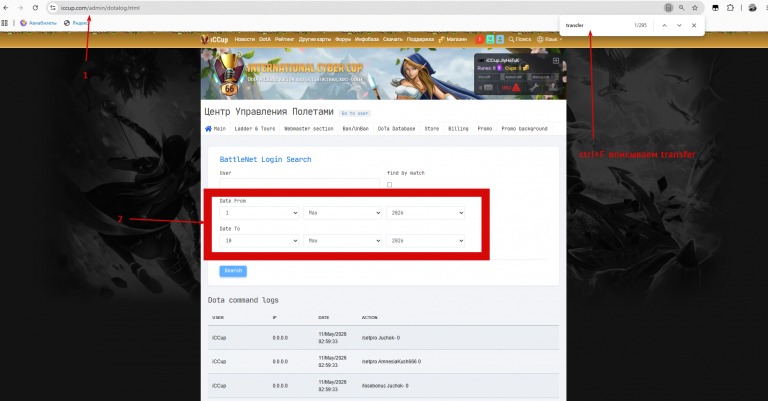768x401 pixels.
Task: Open Скачать in the site menu
Action: [393, 39]
